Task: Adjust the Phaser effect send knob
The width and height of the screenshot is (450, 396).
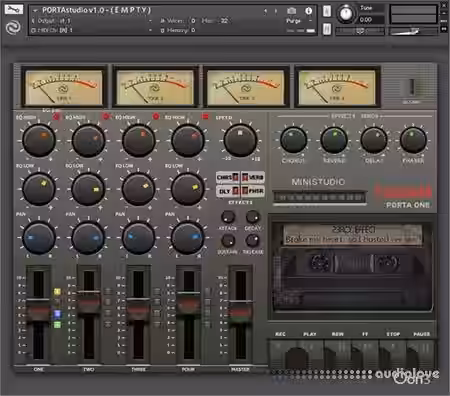Action: click(x=413, y=140)
